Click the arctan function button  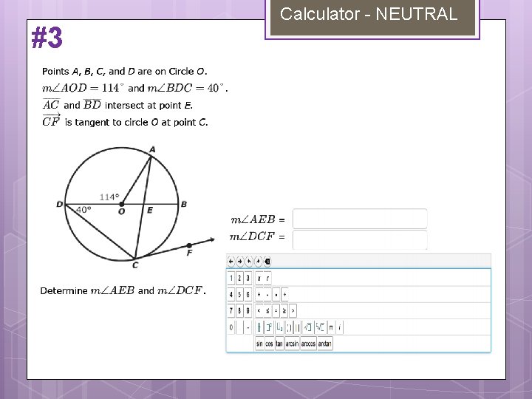324,344
